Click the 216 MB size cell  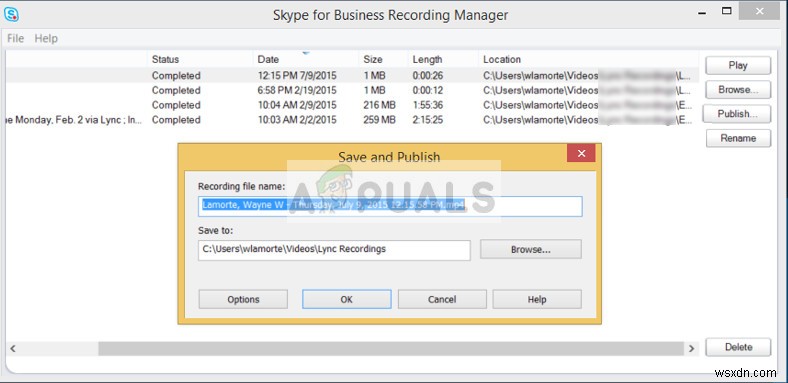point(379,105)
